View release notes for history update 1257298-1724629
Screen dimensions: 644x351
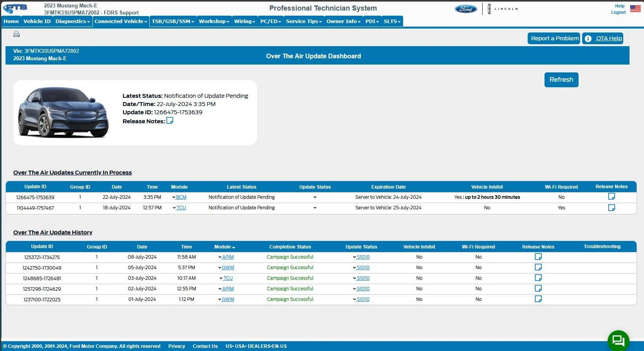click(538, 288)
